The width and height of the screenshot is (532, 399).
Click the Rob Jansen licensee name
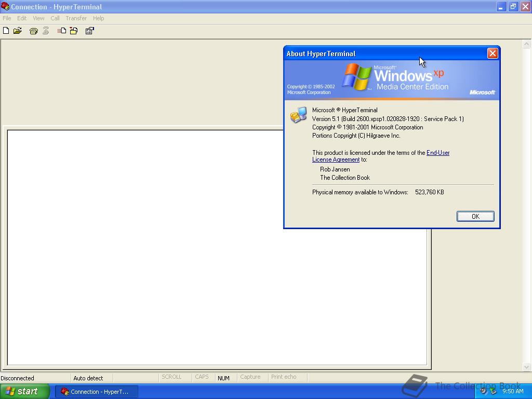point(335,169)
